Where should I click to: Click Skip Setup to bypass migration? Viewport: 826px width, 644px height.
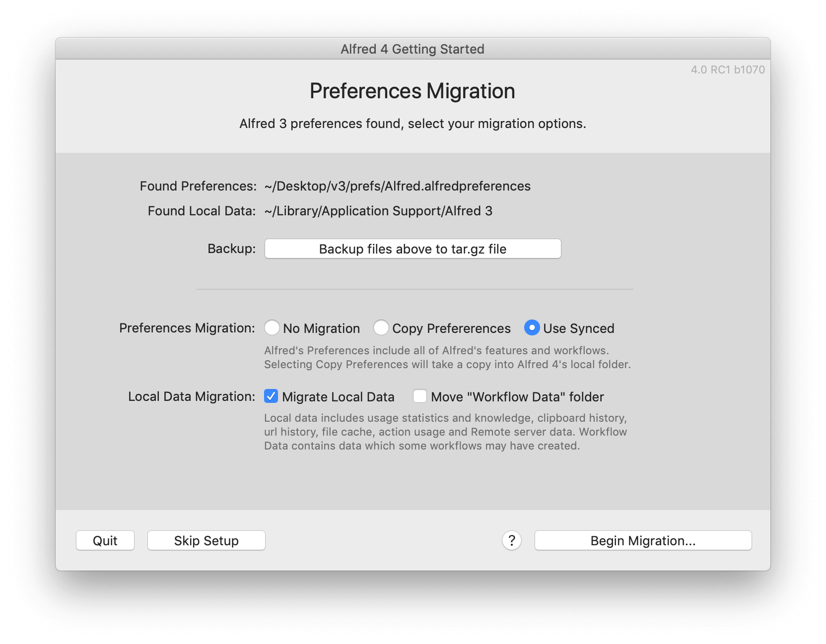pyautogui.click(x=206, y=540)
